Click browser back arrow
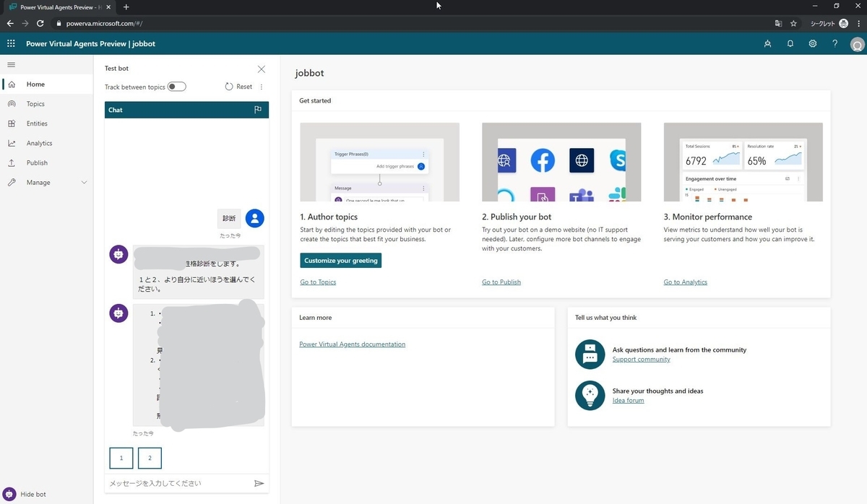This screenshot has width=867, height=504. [10, 23]
